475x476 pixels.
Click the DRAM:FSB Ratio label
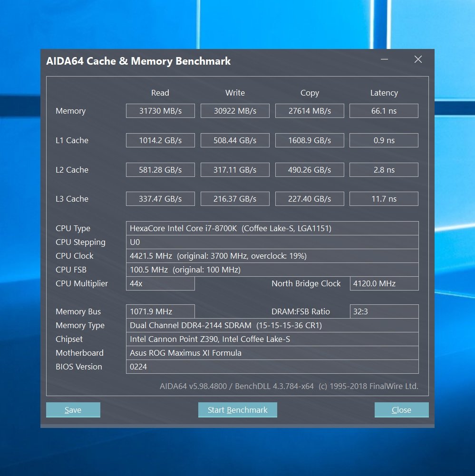click(x=301, y=311)
